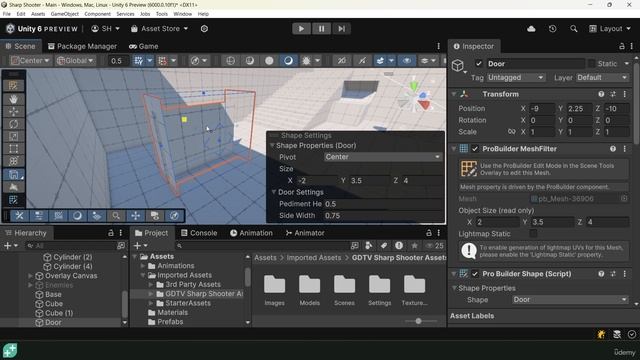Open Transform component three-dot menu
The image size is (640, 360).
click(x=624, y=94)
